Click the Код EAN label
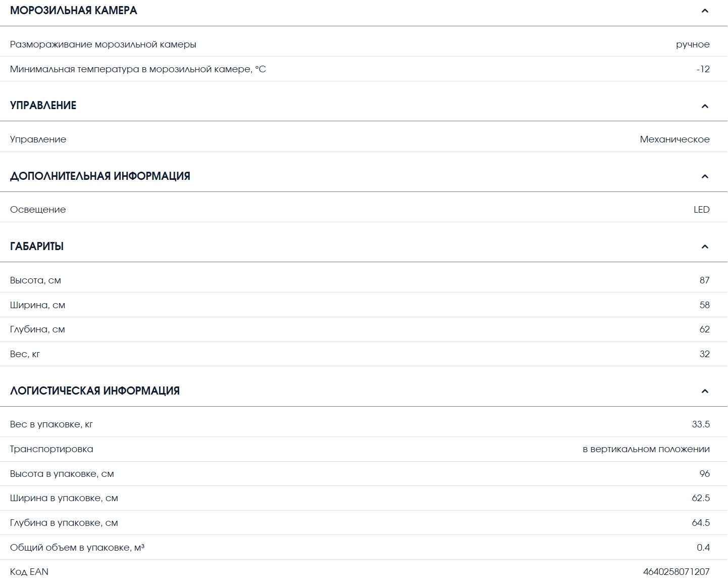The height and width of the screenshot is (584, 728). (x=29, y=572)
